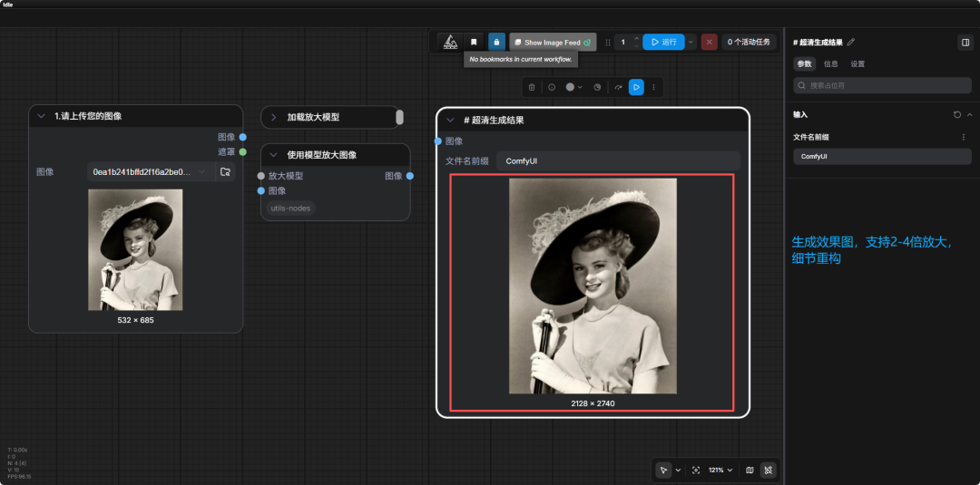The image size is (980, 485).
Task: Open the 0 个活动任务 queue button
Action: (x=749, y=42)
